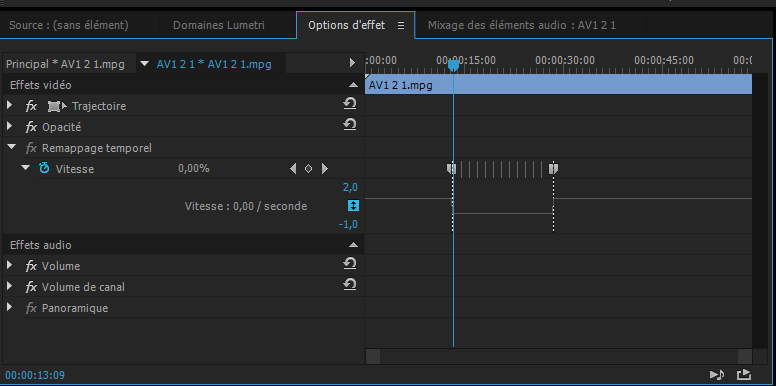Screen dimensions: 776x386
Task: Click the 00:00:13:09 timecode field
Action: 35,375
